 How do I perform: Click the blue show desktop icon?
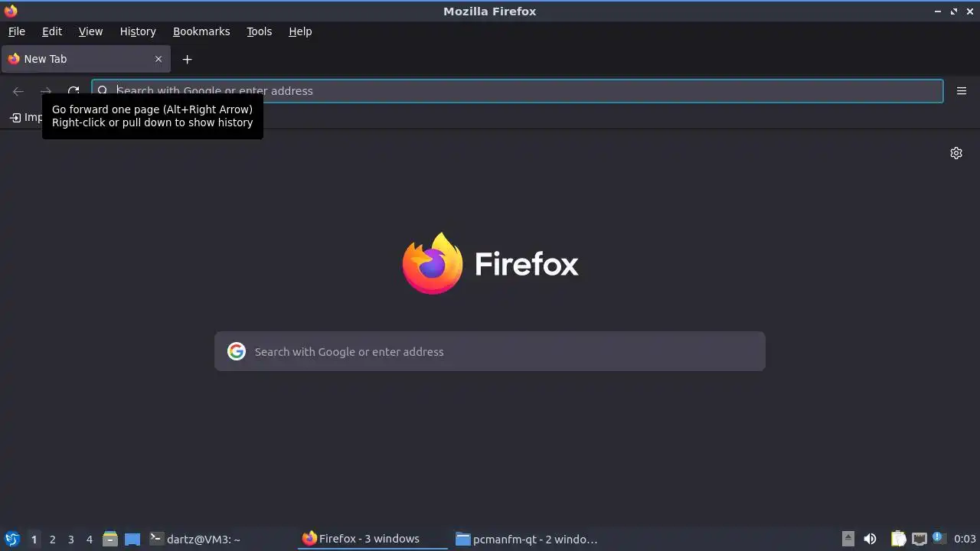coord(132,540)
